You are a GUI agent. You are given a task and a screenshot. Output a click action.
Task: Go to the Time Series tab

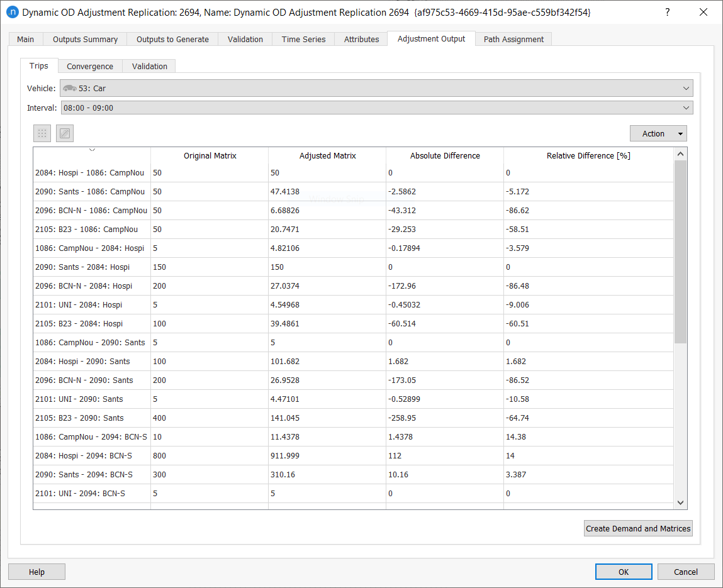click(303, 39)
